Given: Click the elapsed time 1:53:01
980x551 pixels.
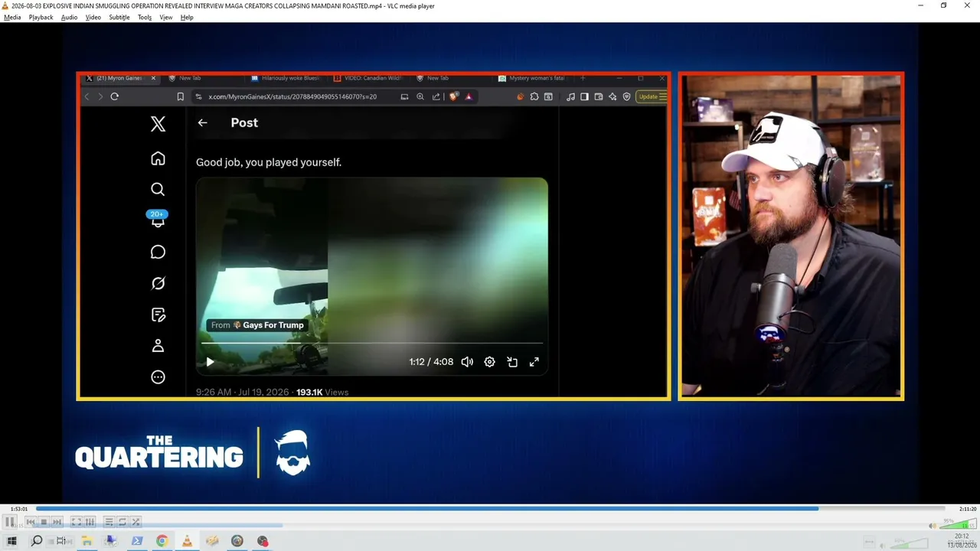Looking at the screenshot, I should 19,509.
